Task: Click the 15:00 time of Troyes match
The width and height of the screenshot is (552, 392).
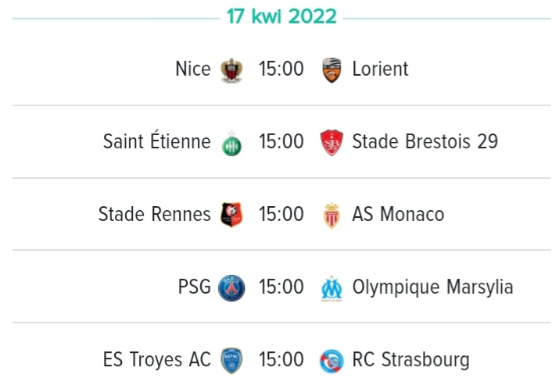Action: 281,359
